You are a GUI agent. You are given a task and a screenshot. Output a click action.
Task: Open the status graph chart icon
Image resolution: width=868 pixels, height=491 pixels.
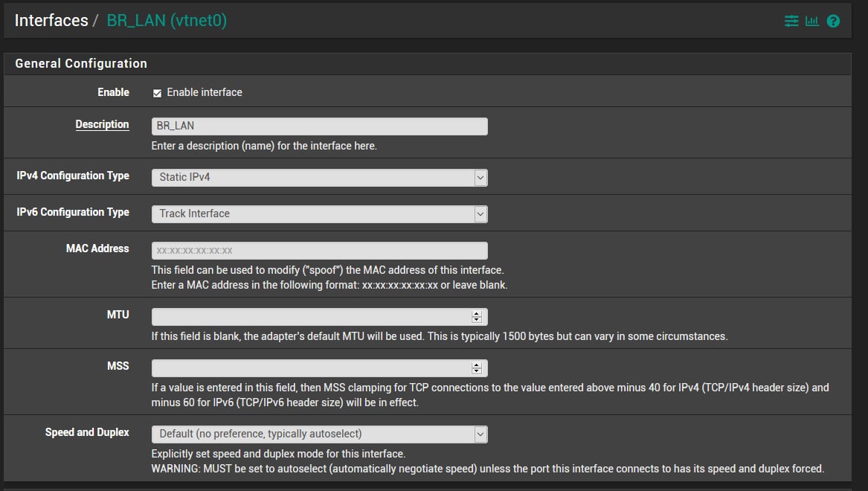(x=812, y=21)
